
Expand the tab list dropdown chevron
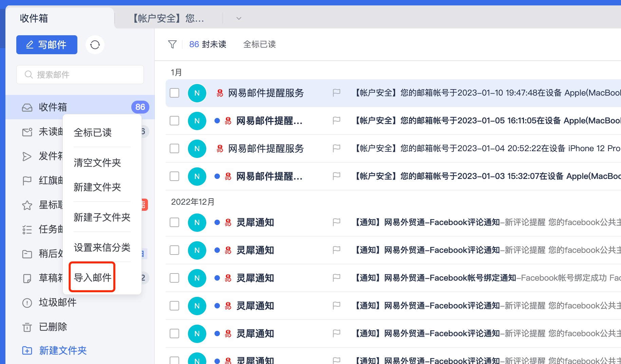pos(239,18)
